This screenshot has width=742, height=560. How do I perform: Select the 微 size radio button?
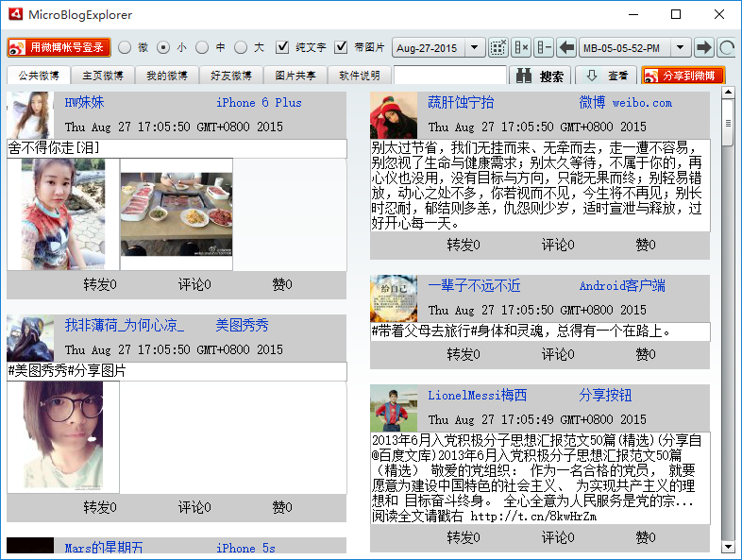[x=125, y=47]
